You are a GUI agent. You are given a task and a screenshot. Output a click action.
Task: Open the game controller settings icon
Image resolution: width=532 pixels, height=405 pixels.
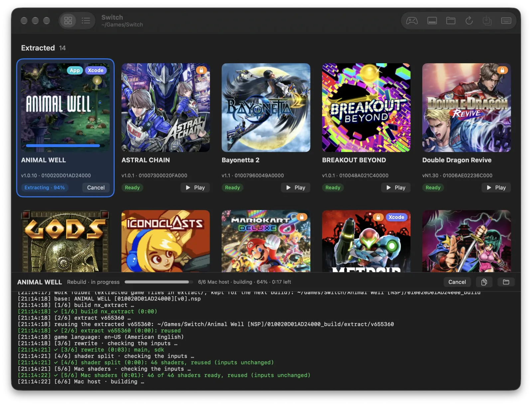click(x=412, y=21)
